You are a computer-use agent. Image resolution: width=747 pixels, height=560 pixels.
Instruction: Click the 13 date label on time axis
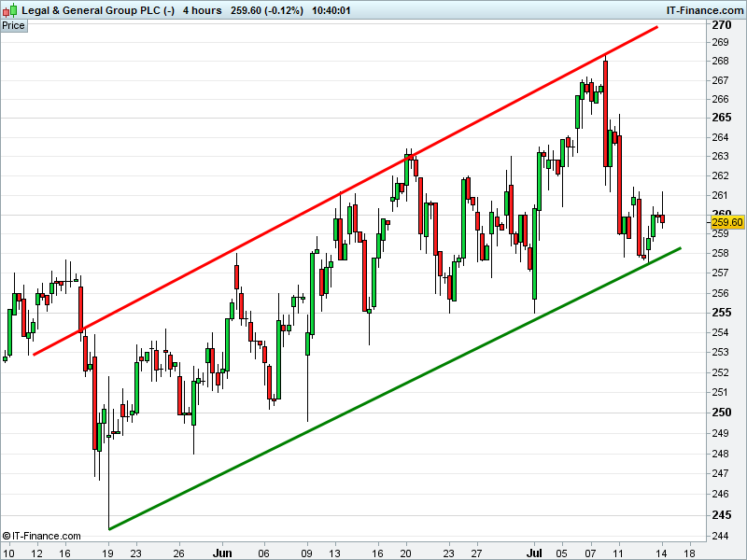(335, 553)
